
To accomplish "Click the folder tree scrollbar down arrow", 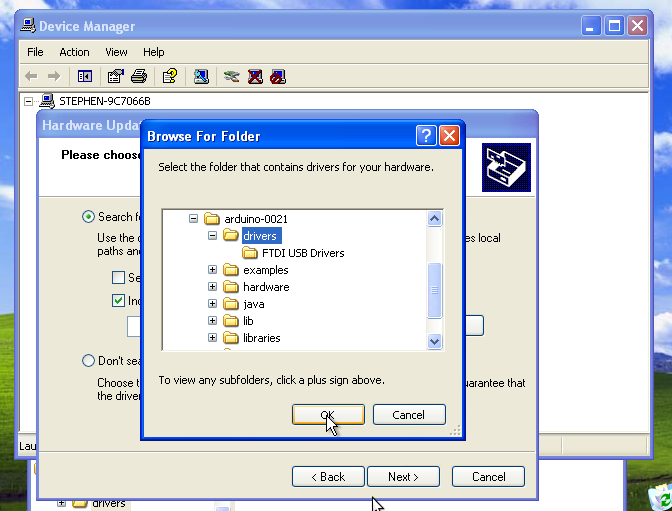I will (x=434, y=341).
